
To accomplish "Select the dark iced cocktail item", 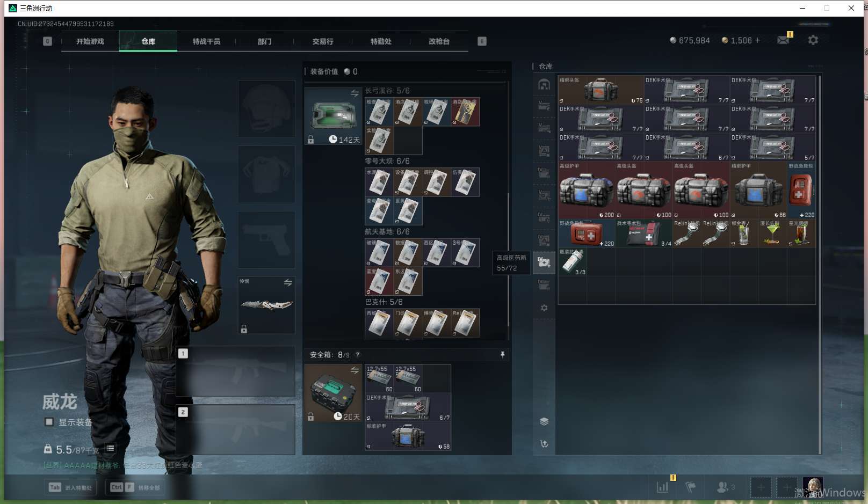I will [801, 233].
